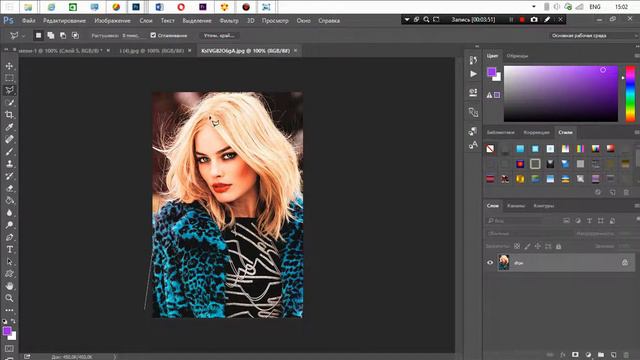Toggle type layer filter in Layers panel

pos(589,220)
